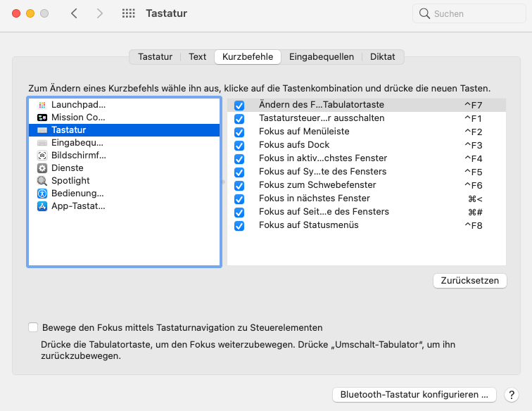532x411 pixels.
Task: Click the Zurücksetzen button
Action: [x=470, y=280]
